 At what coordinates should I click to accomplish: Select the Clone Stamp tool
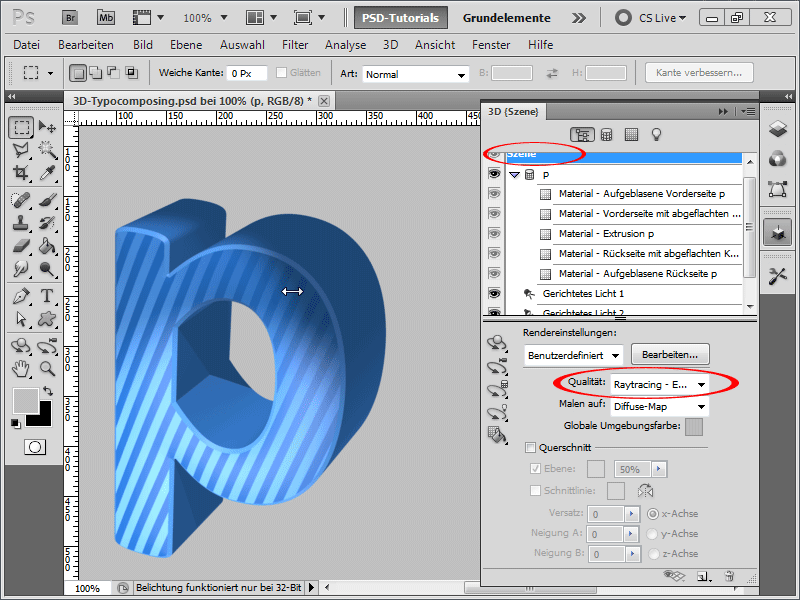21,223
